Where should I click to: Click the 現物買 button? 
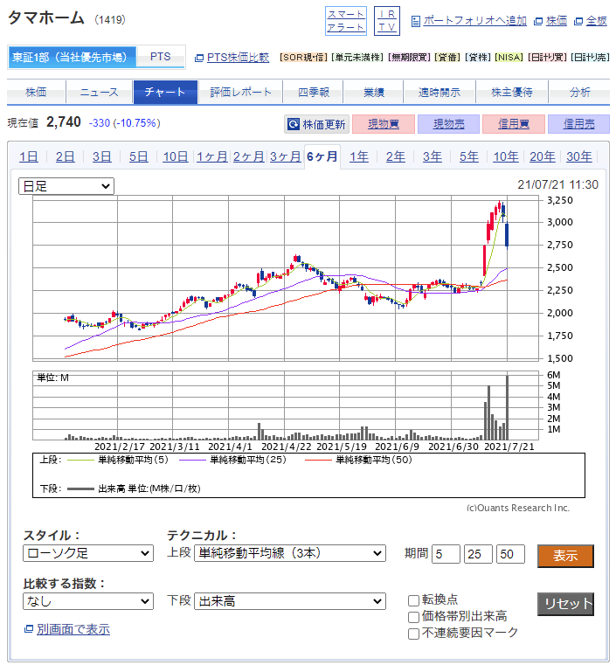pos(384,124)
